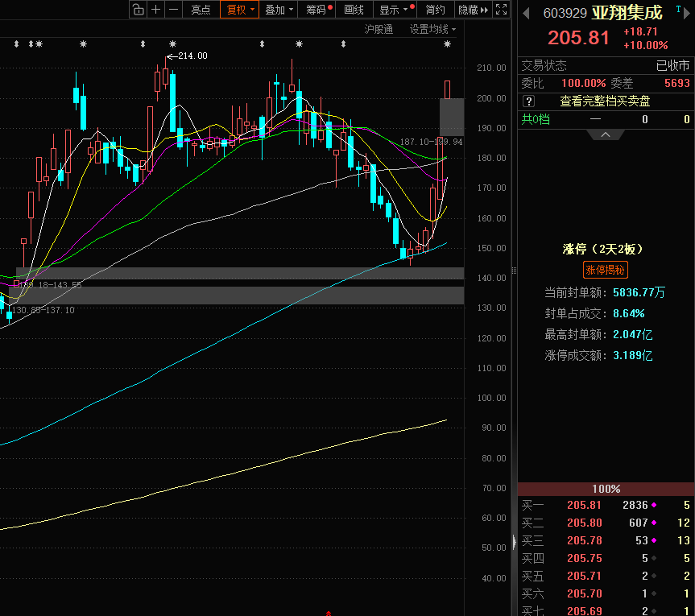Viewport: 695px width, 616px height.
Task: Click the 150.00 price axis label
Action: click(x=491, y=248)
